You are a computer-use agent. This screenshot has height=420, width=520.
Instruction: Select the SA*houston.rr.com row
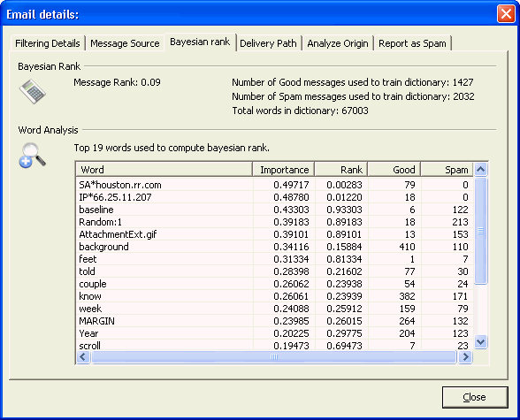(x=274, y=185)
